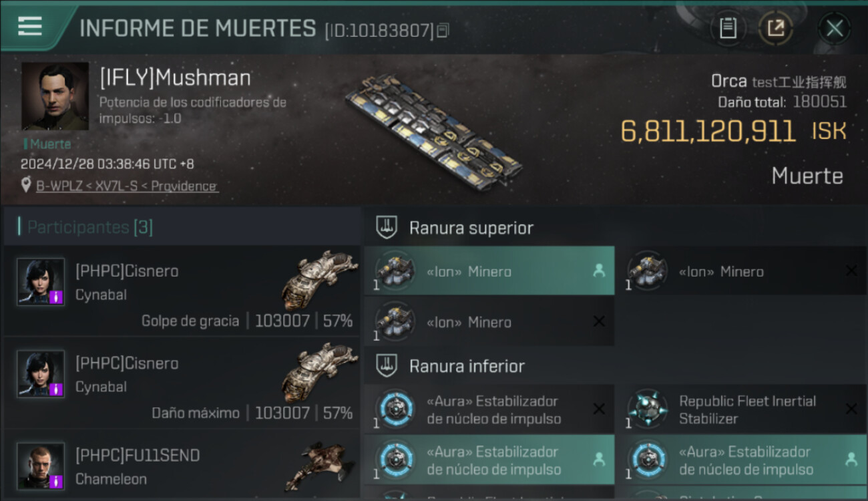868x501 pixels.
Task: Click the Cynabal ship icon in first row
Action: tap(319, 280)
